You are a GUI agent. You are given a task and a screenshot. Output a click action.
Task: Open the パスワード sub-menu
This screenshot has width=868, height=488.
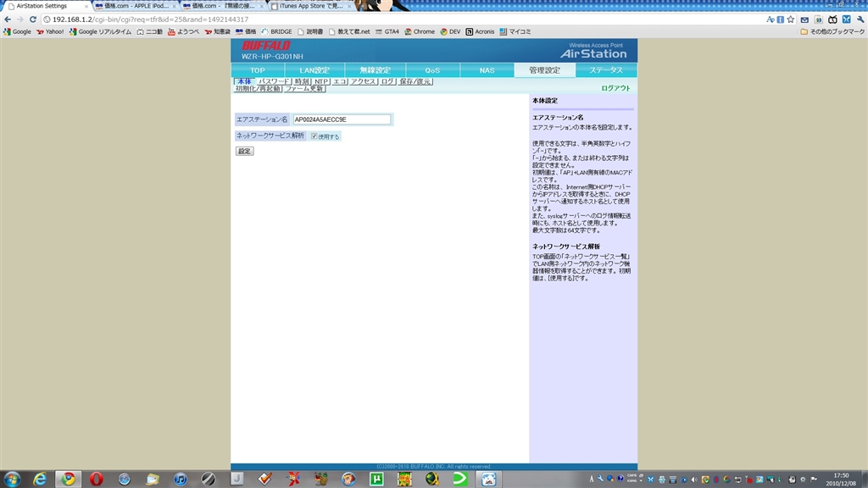point(274,81)
